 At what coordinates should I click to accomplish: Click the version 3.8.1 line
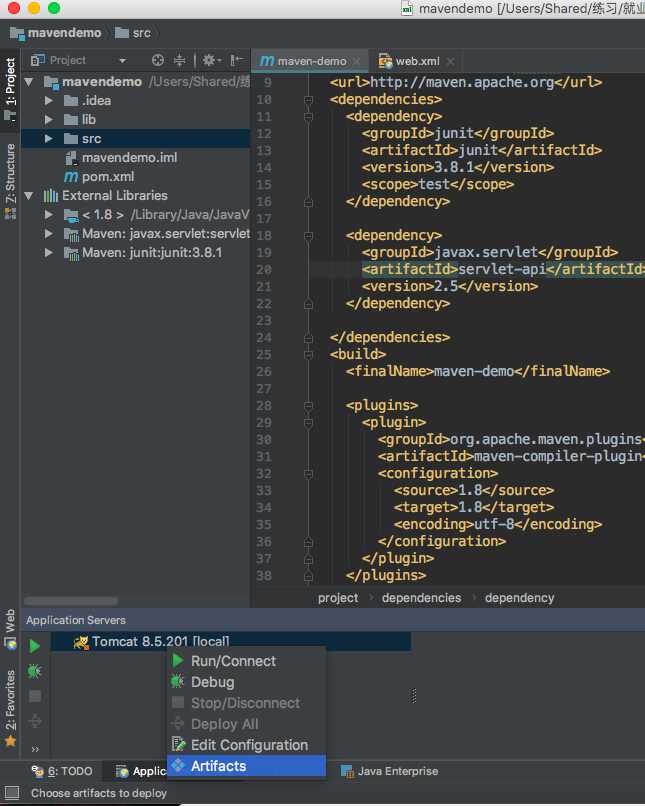(x=458, y=167)
